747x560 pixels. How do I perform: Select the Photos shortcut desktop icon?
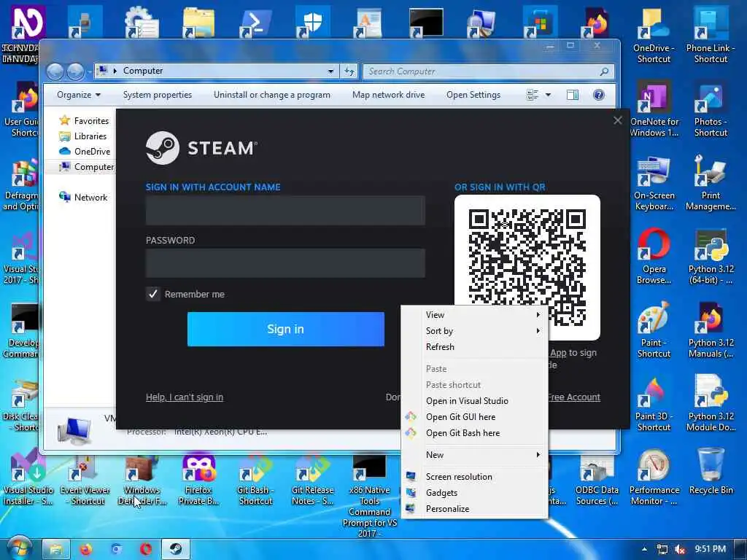click(711, 109)
